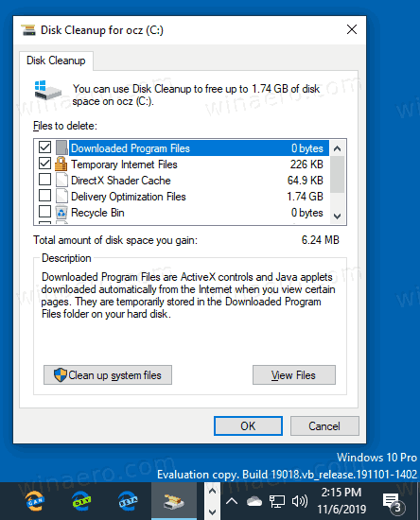
Task: Click the padlock icon for Temporary Internet Files
Action: point(61,164)
